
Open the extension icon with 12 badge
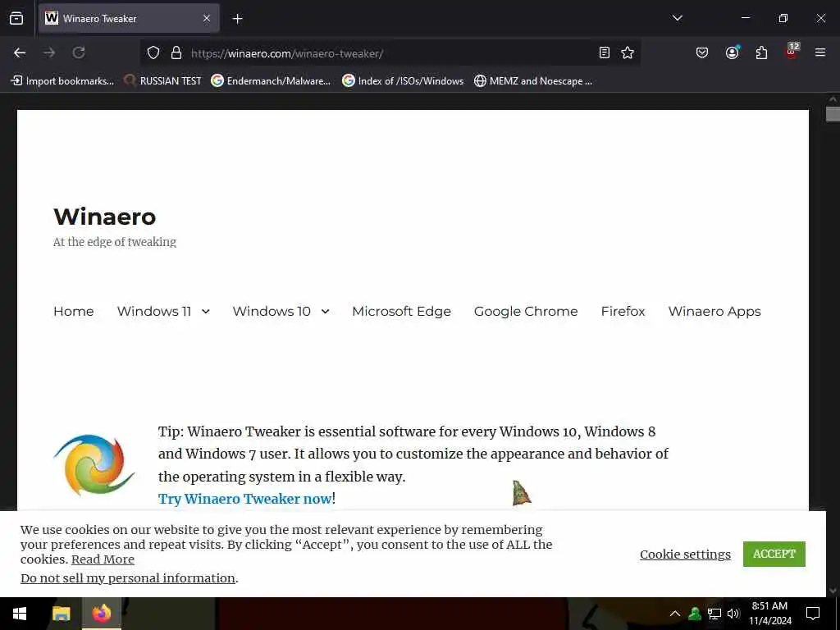coord(792,52)
